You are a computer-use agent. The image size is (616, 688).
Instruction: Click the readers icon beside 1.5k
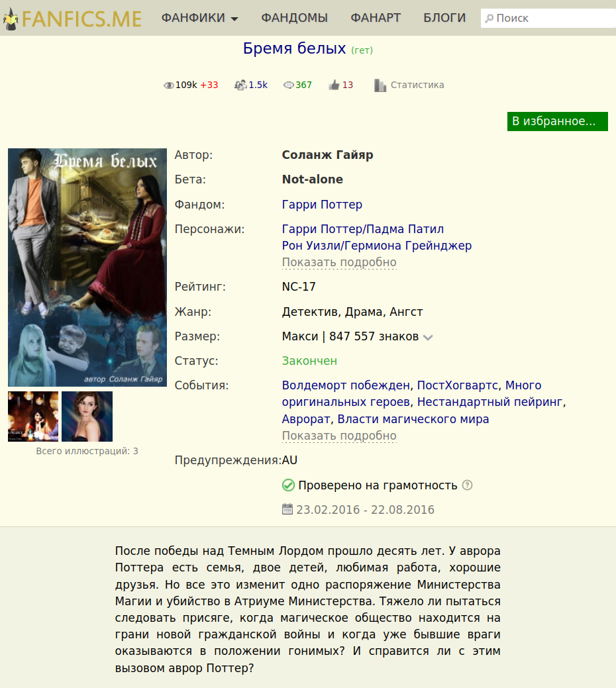pos(240,85)
